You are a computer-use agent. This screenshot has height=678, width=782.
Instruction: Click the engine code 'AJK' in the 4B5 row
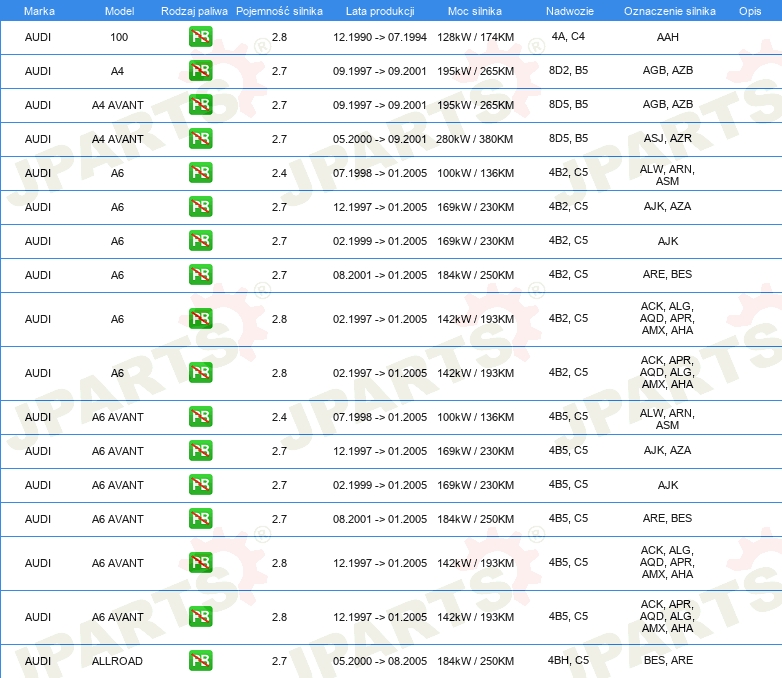pyautogui.click(x=668, y=485)
